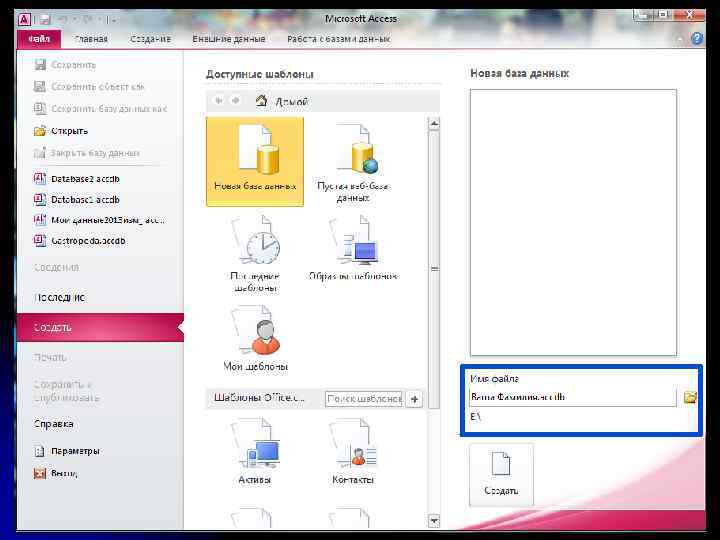720x540 pixels.
Task: Click the Параметры icon in sidebar
Action: (40, 451)
